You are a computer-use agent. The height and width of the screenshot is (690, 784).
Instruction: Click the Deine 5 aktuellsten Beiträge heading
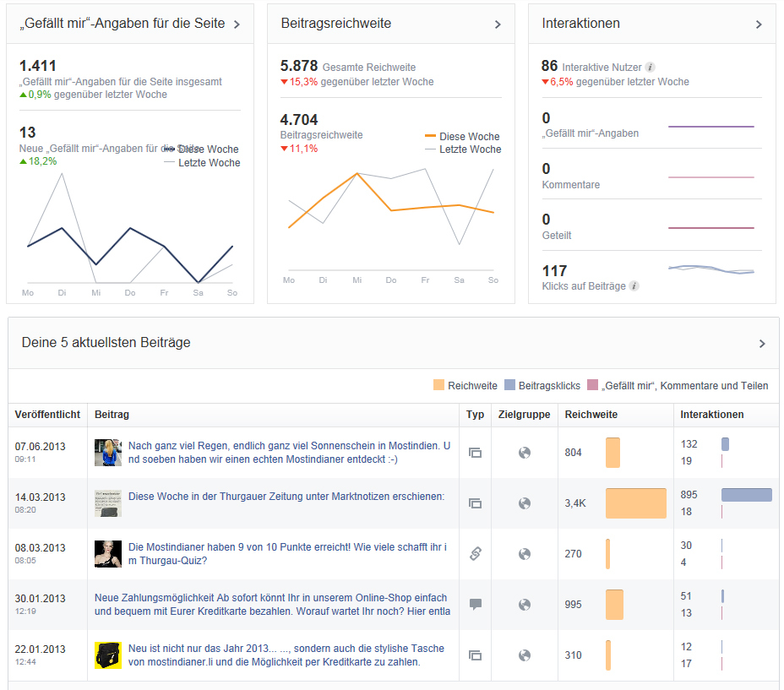click(106, 343)
